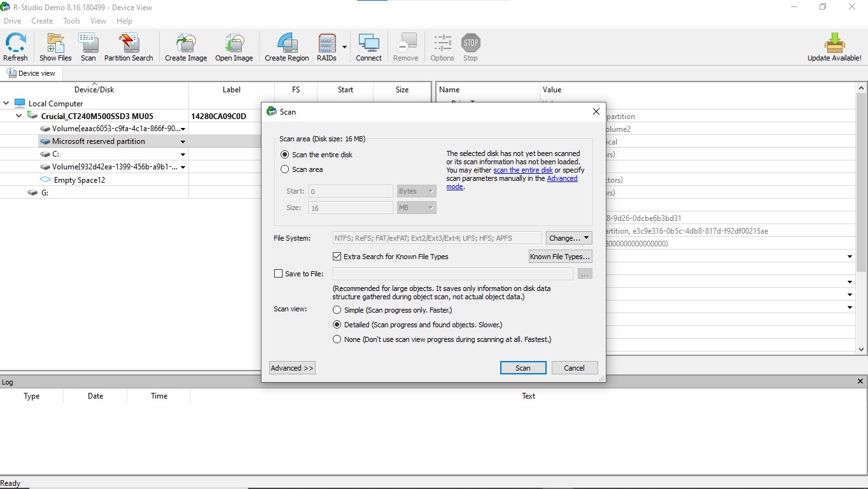Click the properties panel scroll down arrow
This screenshot has height=489, width=868.
click(x=862, y=349)
